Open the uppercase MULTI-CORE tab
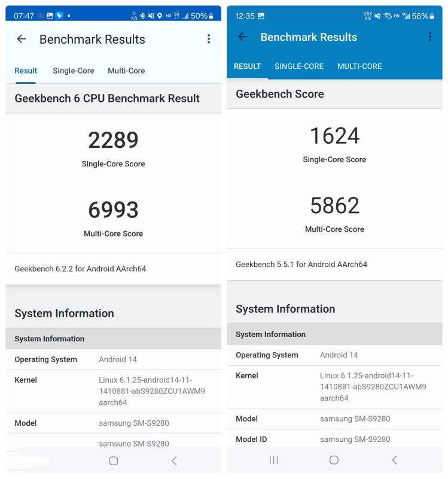The width and height of the screenshot is (448, 479). pyautogui.click(x=359, y=66)
